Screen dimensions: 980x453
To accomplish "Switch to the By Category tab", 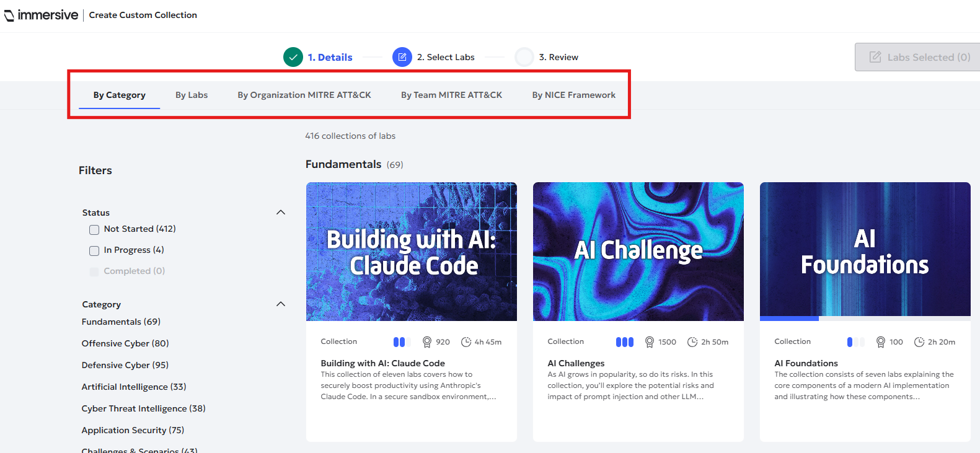I will pyautogui.click(x=120, y=95).
